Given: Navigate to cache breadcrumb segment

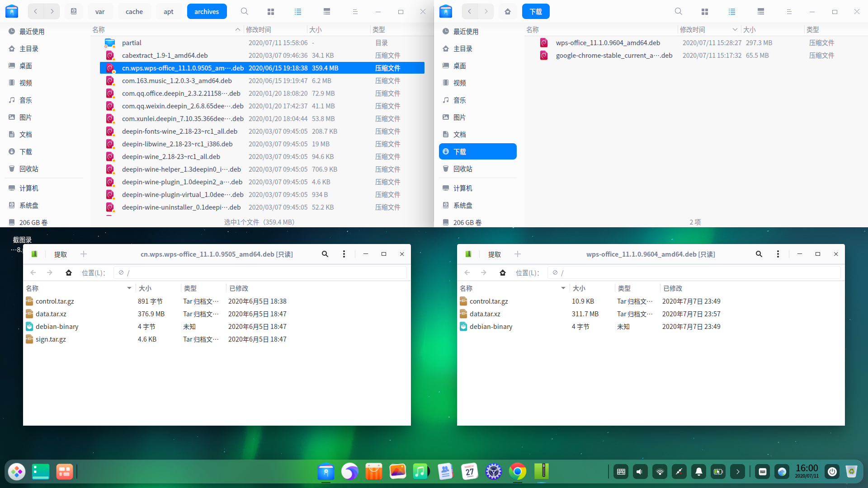Looking at the screenshot, I should point(134,12).
